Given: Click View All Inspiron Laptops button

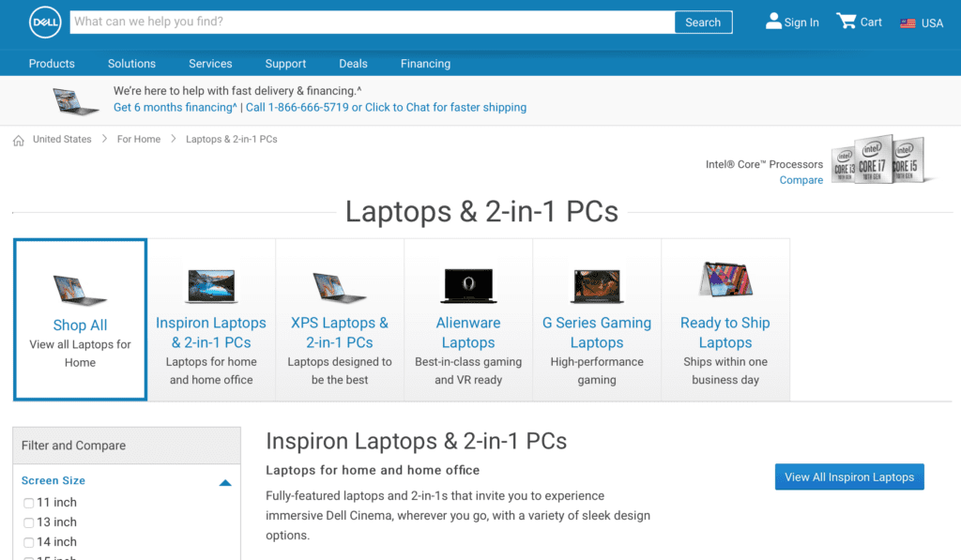Looking at the screenshot, I should [849, 477].
